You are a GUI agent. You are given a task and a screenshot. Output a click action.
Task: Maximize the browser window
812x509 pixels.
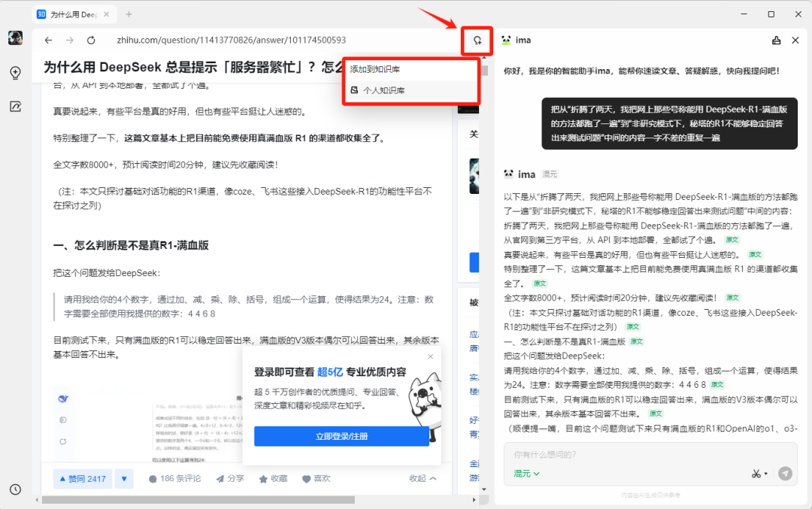(x=771, y=14)
